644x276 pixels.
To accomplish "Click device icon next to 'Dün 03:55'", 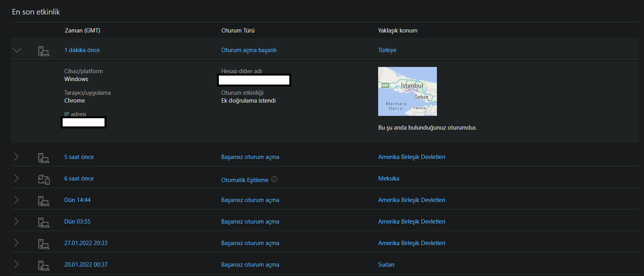I will (x=43, y=222).
